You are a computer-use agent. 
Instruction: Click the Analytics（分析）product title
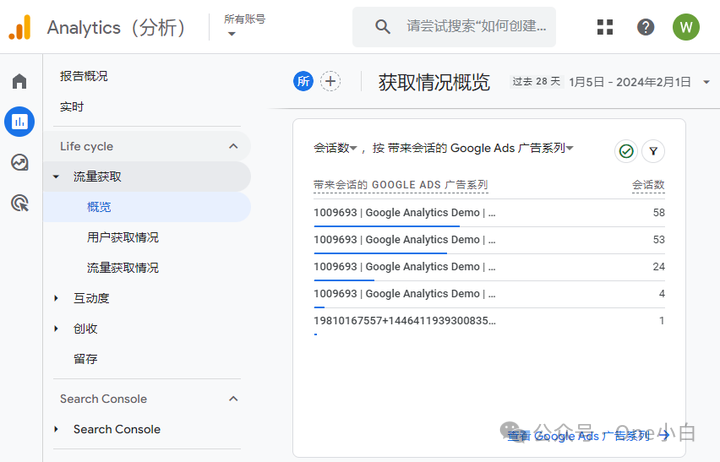click(118, 28)
